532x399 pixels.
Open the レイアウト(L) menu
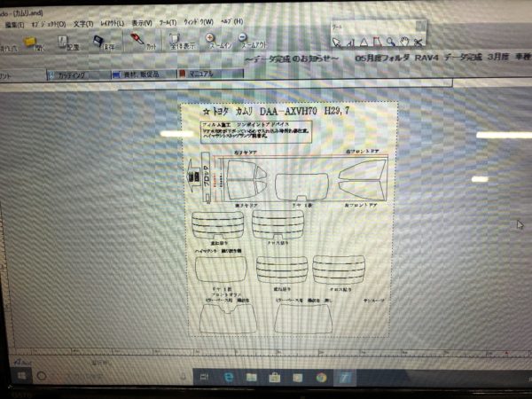coord(112,23)
